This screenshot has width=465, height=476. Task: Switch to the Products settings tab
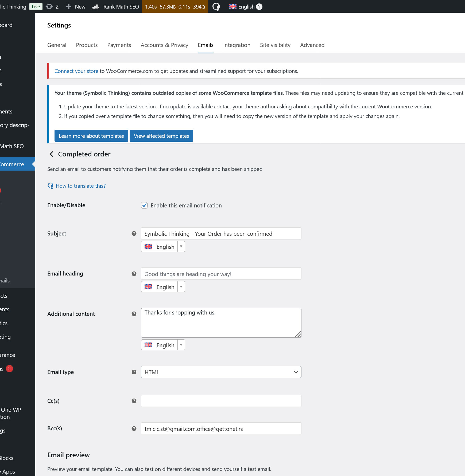87,45
